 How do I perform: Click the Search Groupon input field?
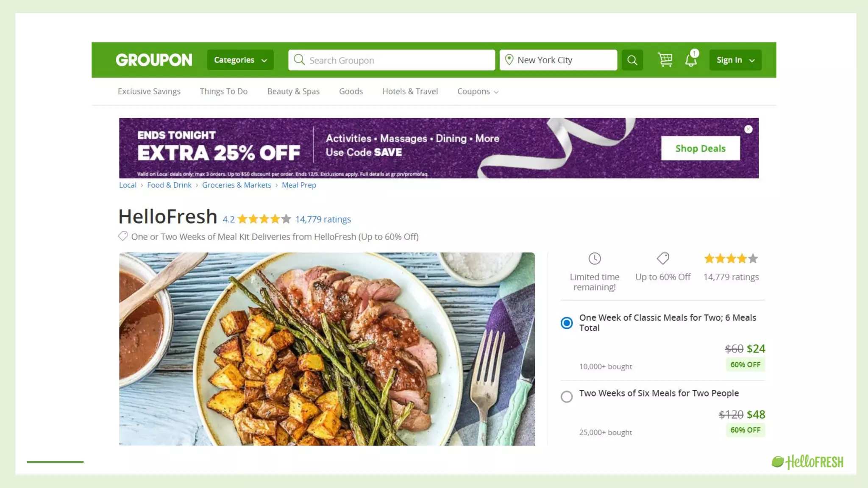point(392,60)
